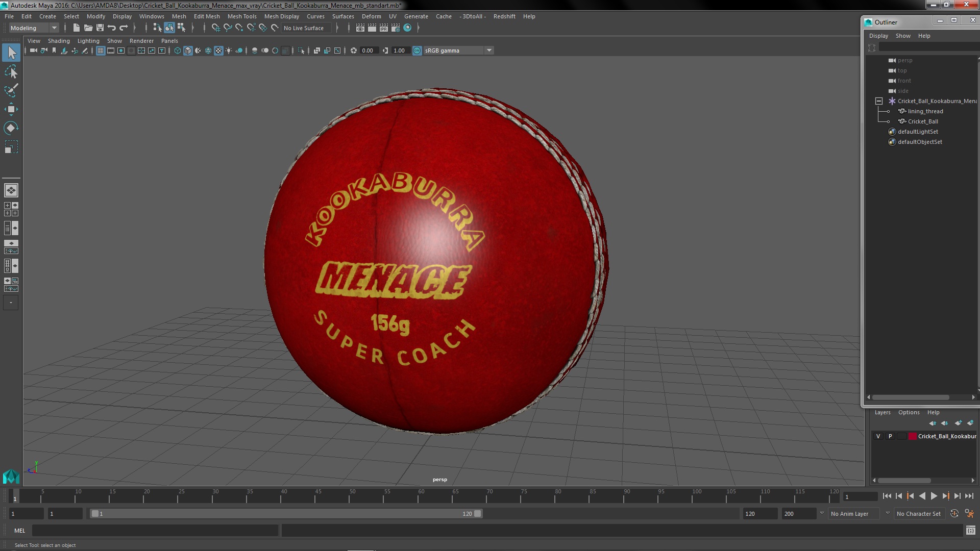Play animation forward
The height and width of the screenshot is (551, 980).
(x=934, y=496)
